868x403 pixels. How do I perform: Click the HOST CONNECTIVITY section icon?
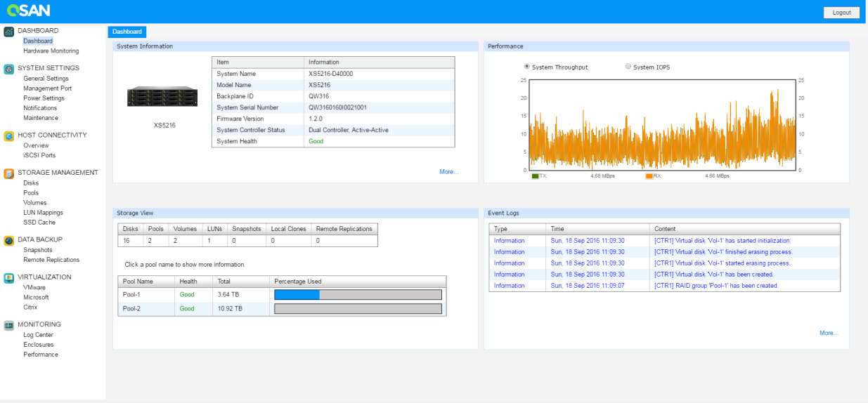point(9,136)
